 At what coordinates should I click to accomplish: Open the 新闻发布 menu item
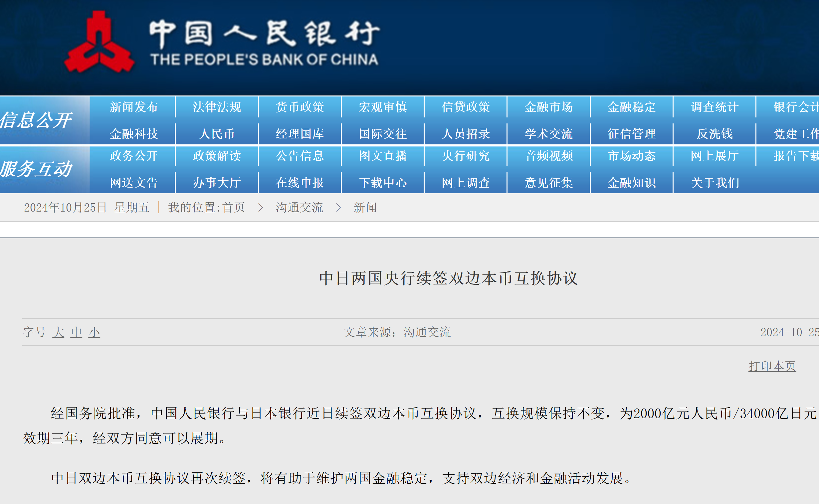tap(134, 107)
